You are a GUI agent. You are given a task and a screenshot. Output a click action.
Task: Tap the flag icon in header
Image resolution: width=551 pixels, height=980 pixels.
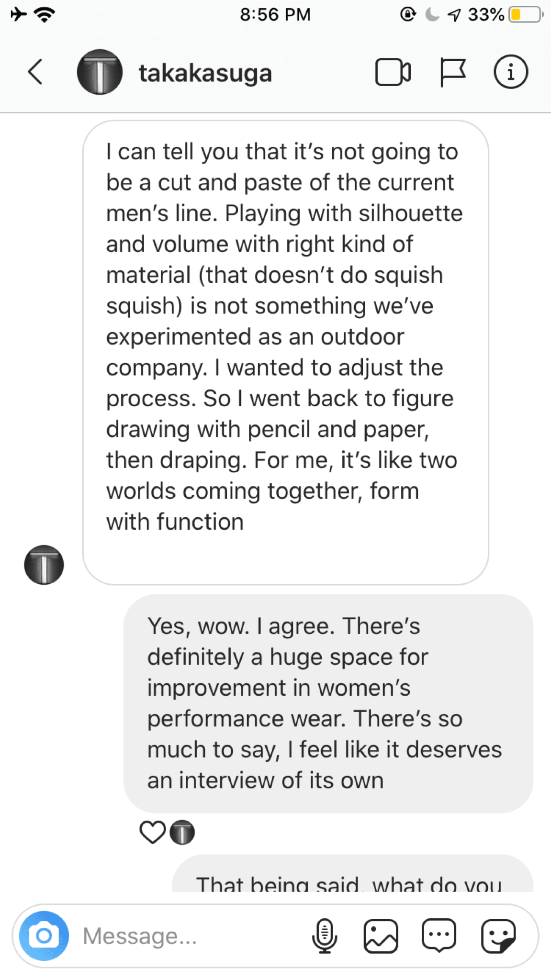point(452,72)
